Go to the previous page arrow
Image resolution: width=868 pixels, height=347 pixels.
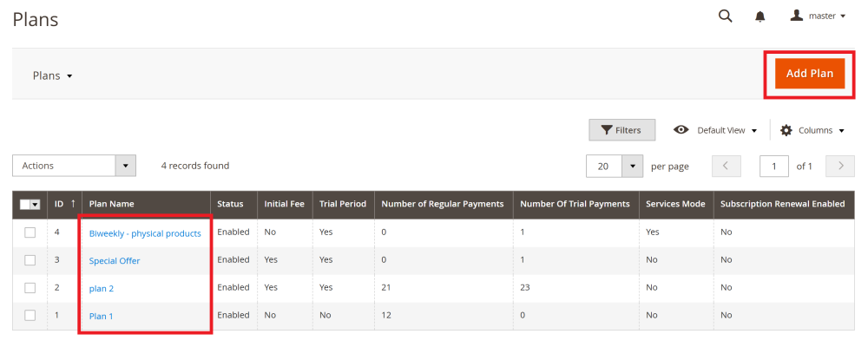click(x=727, y=166)
